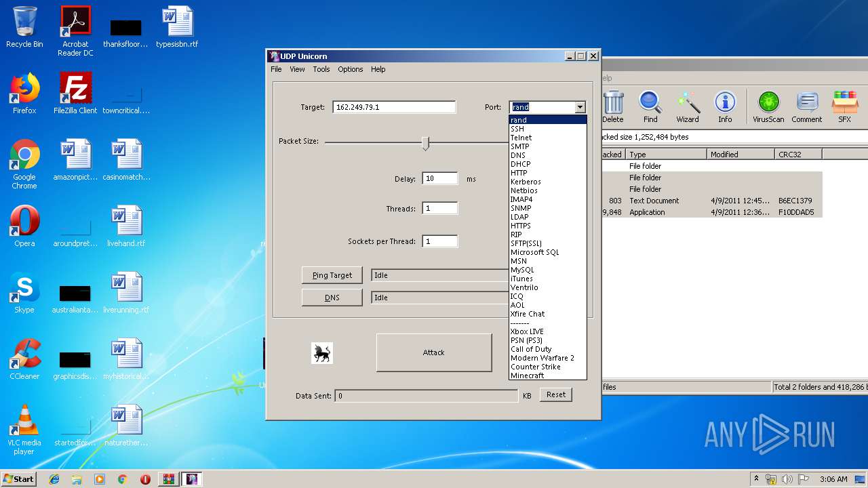Launch Google Chrome desktop shortcut
This screenshot has height=488, width=868.
(x=24, y=164)
